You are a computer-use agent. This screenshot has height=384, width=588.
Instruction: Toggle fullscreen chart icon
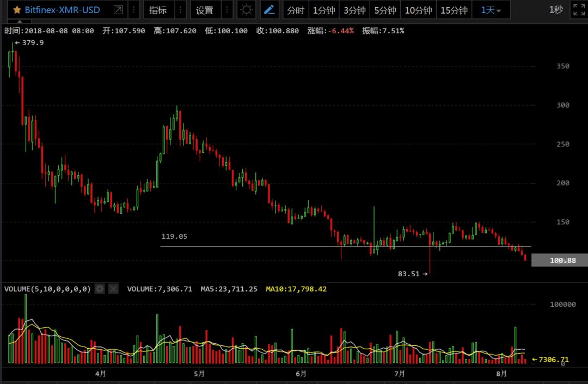(579, 10)
